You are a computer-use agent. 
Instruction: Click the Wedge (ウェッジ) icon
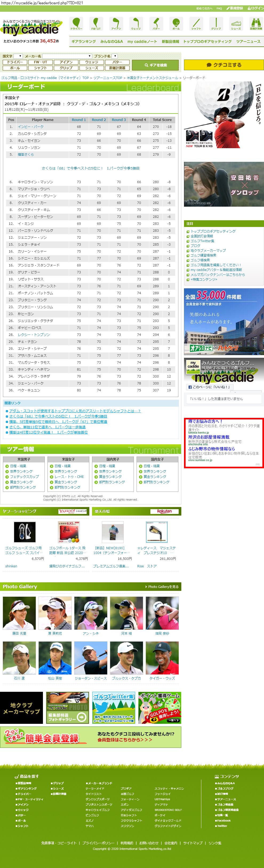pyautogui.click(x=136, y=24)
